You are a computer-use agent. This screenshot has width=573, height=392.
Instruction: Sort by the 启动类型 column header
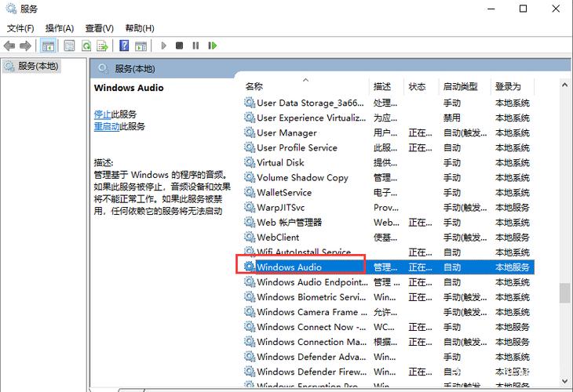pyautogui.click(x=460, y=86)
